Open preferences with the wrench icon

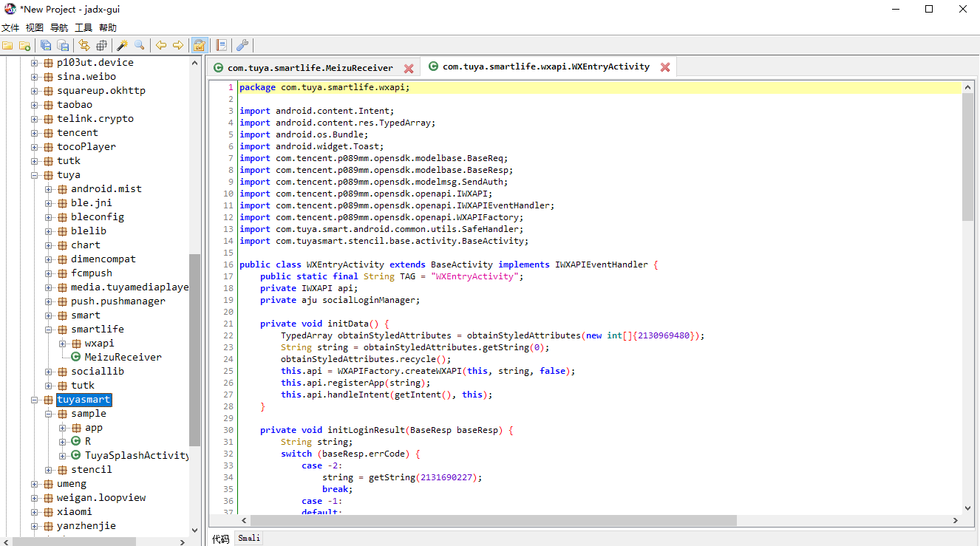(242, 45)
